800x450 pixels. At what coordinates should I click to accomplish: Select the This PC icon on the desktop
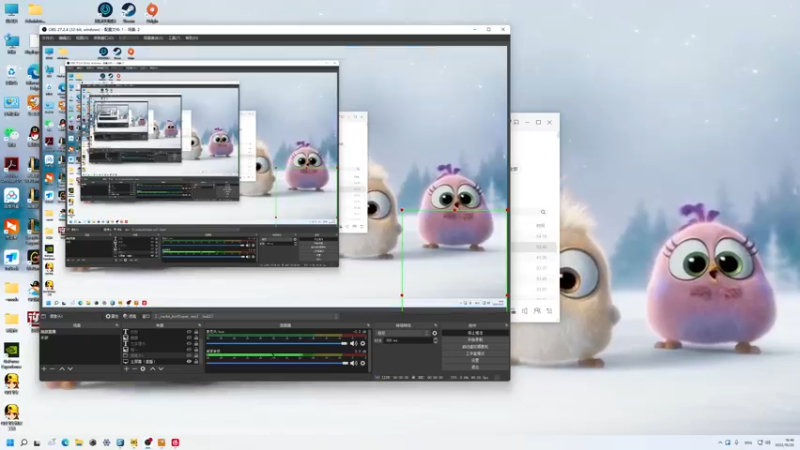point(11,12)
